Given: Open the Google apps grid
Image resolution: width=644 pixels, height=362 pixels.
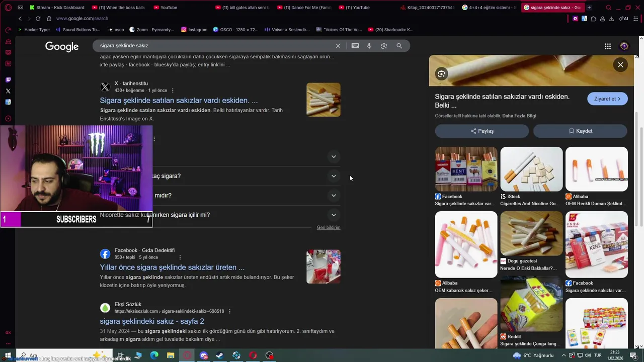Looking at the screenshot, I should pos(608,46).
